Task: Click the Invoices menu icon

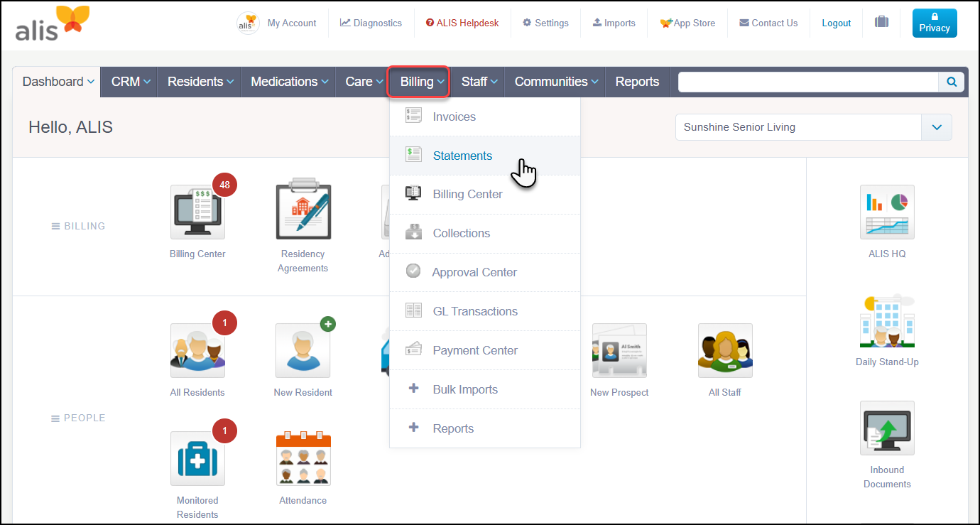Action: pos(413,116)
